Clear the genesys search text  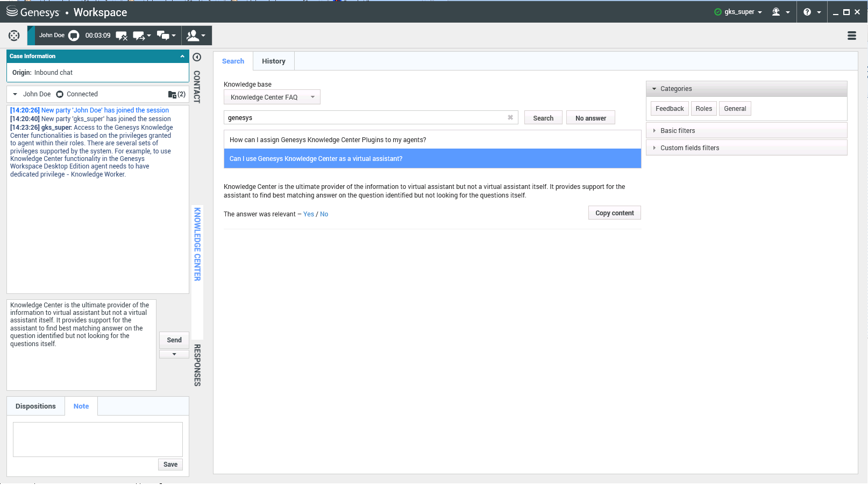coord(510,117)
